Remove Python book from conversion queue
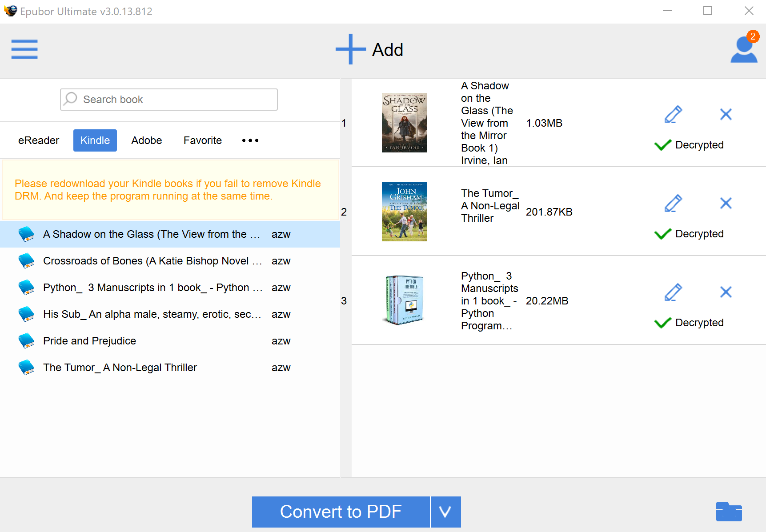The image size is (766, 532). pyautogui.click(x=726, y=292)
